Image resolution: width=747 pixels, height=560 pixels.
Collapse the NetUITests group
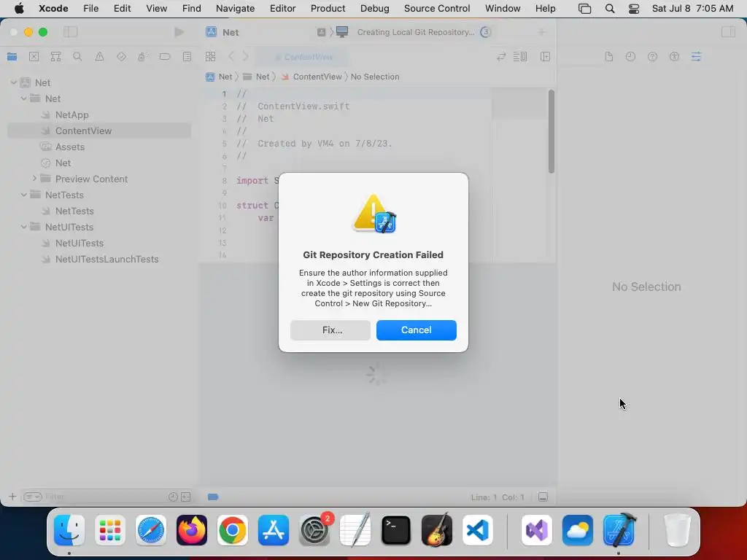click(23, 227)
